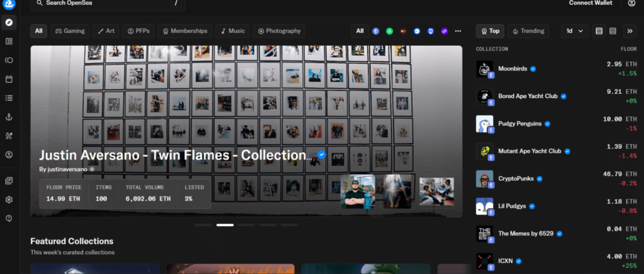
Task: Click the Connect Wallet button
Action: [590, 3]
